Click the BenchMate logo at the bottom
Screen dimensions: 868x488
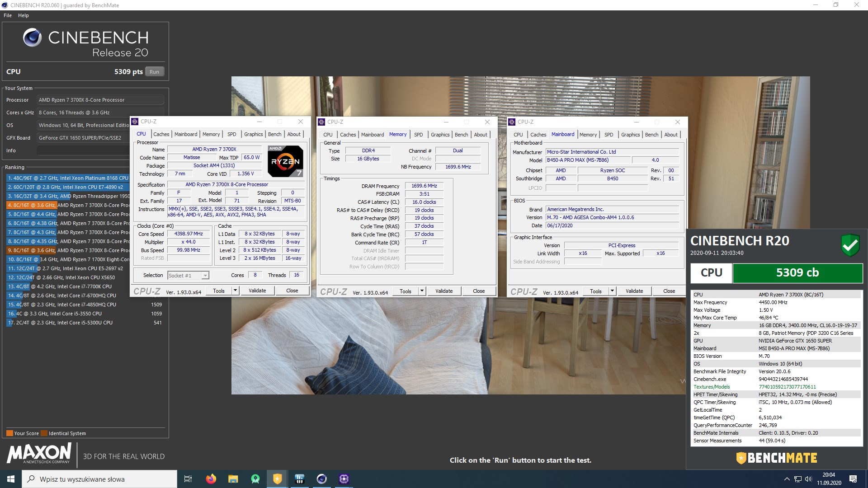click(776, 458)
